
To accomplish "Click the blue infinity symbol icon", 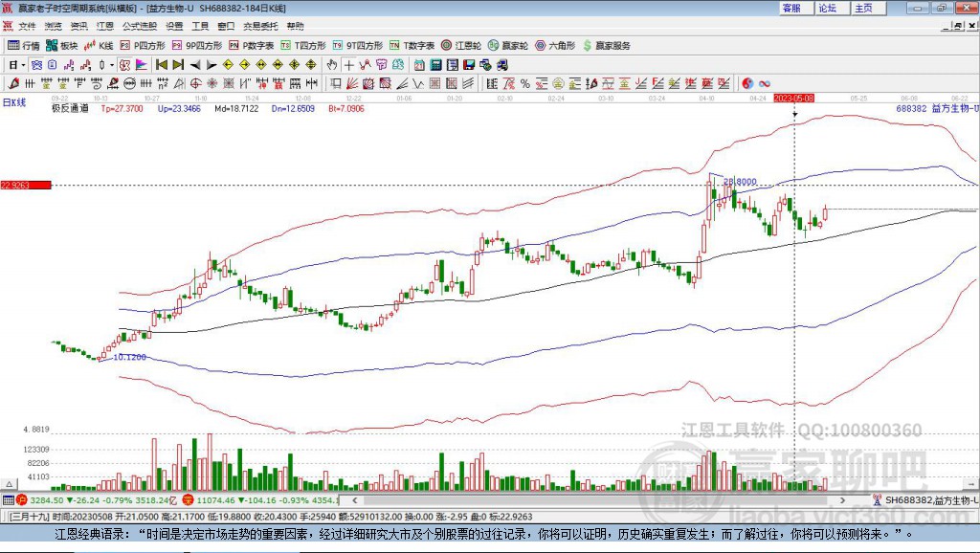I will (765, 83).
